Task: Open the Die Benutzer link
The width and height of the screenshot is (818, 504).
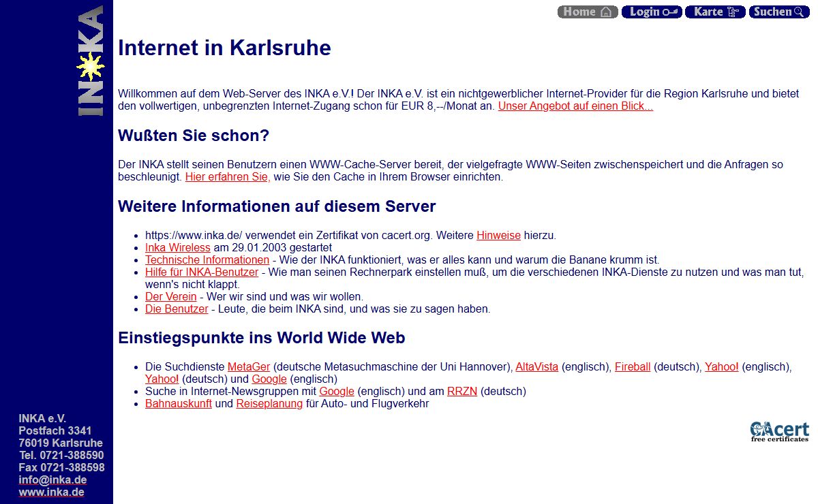Action: click(177, 309)
